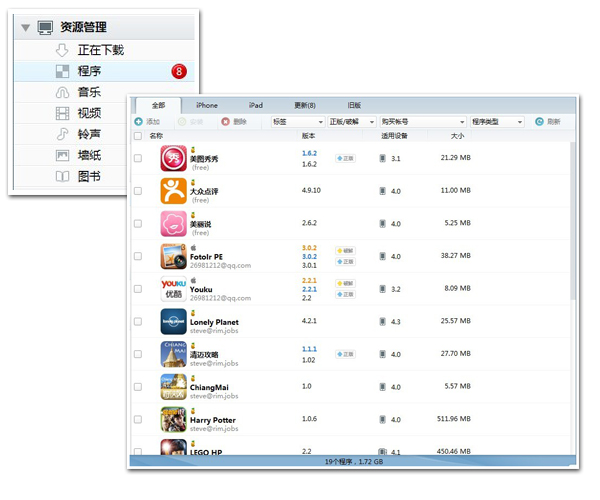The width and height of the screenshot is (600, 500).
Task: Check the Harry Potter row checkbox
Action: click(x=138, y=419)
